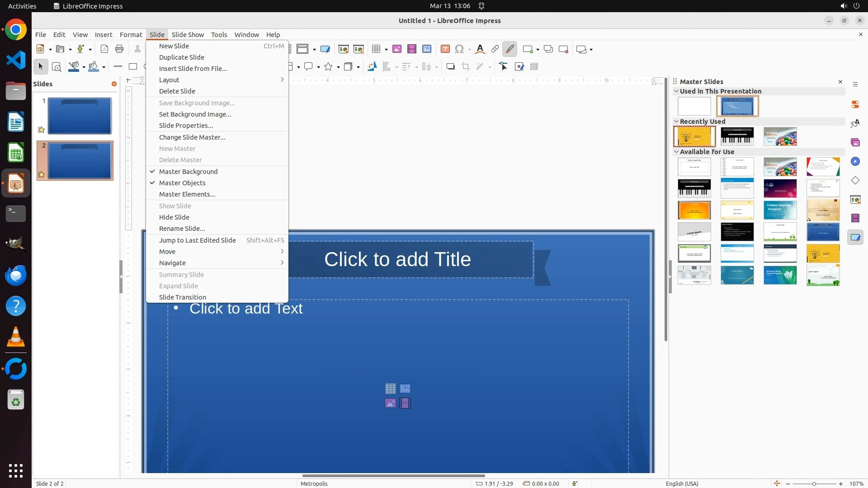Image resolution: width=868 pixels, height=488 pixels.
Task: Collapse the Recently Used section
Action: 677,122
